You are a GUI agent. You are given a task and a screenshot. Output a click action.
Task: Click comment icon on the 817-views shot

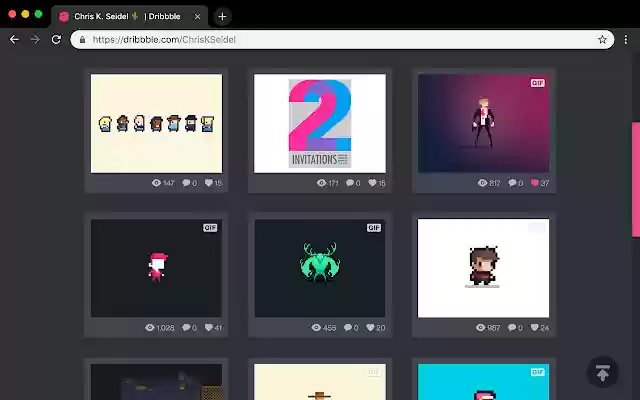pyautogui.click(x=512, y=183)
